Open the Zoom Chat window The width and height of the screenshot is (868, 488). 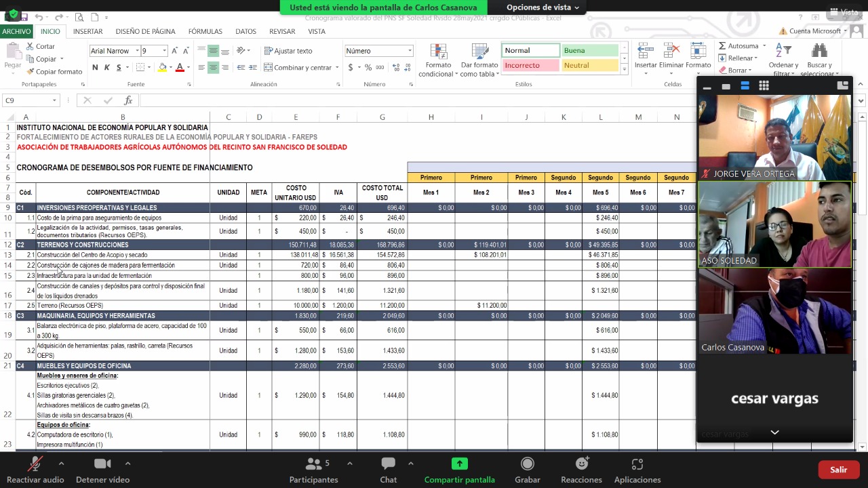click(388, 464)
